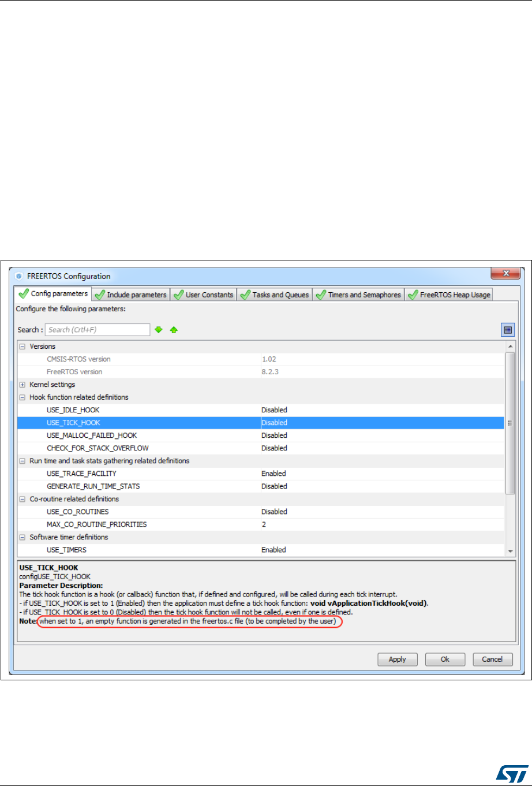Expand the Kernel settings section
The image size is (532, 786).
coord(23,385)
